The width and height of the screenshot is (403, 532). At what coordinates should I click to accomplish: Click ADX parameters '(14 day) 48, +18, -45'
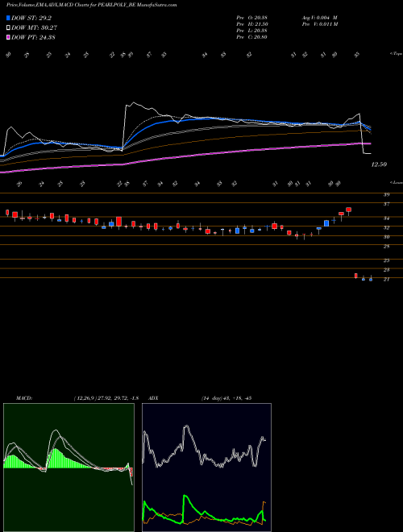(x=226, y=398)
